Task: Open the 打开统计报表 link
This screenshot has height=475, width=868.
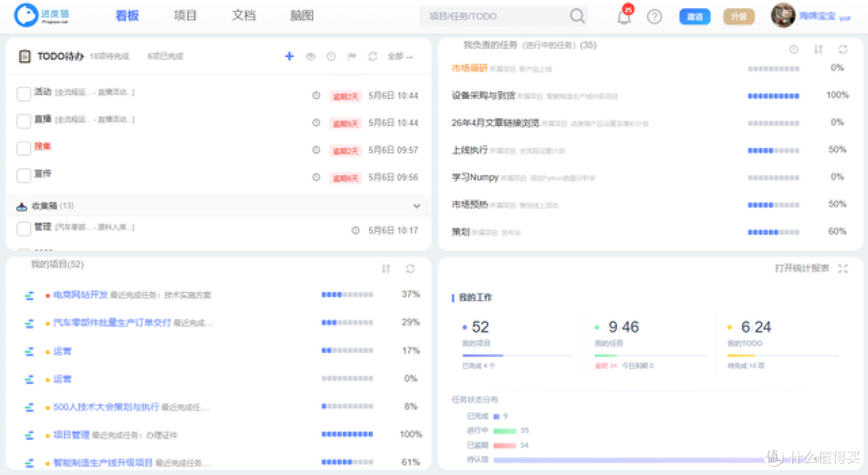Action: [801, 268]
